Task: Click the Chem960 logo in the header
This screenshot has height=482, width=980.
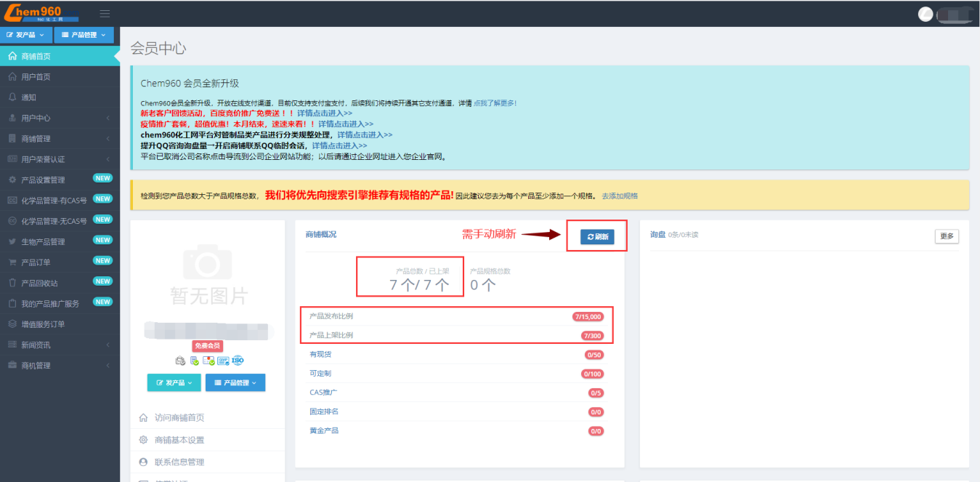Action: tap(41, 14)
